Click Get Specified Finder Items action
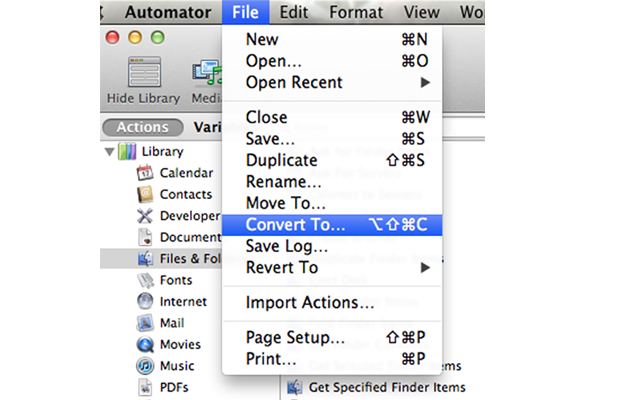The height and width of the screenshot is (400, 620). click(386, 387)
